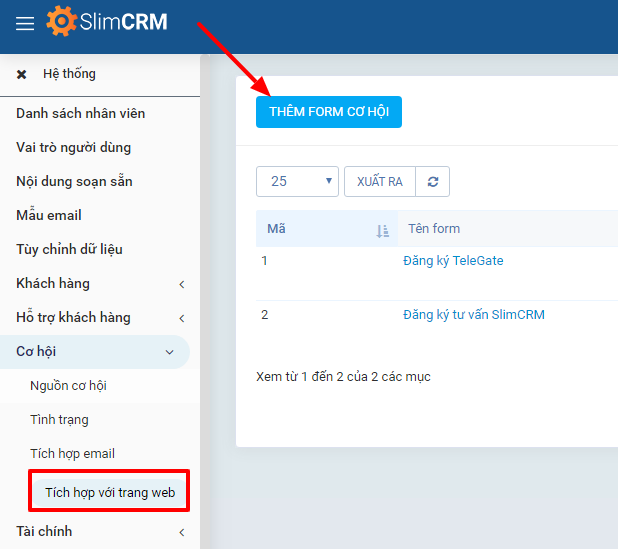Open Tích hợp với trang web item
Screen dimensions: 618x549
(110, 493)
